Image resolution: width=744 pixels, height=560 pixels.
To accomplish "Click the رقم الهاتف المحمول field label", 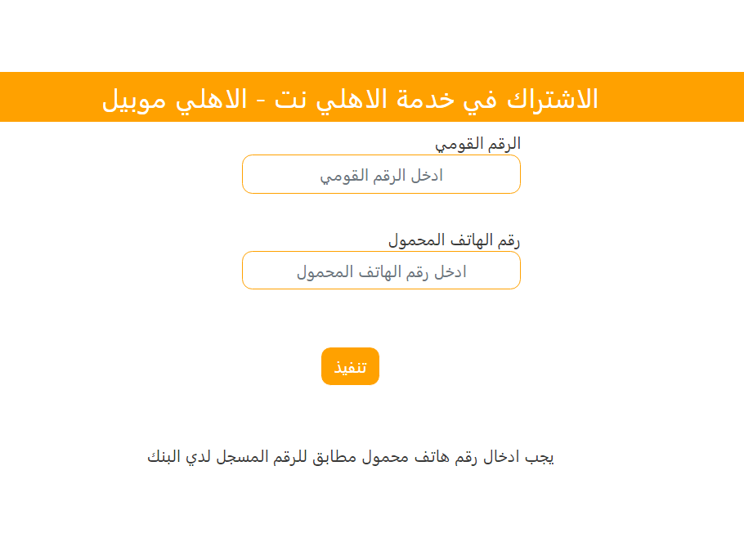I will pyautogui.click(x=454, y=240).
